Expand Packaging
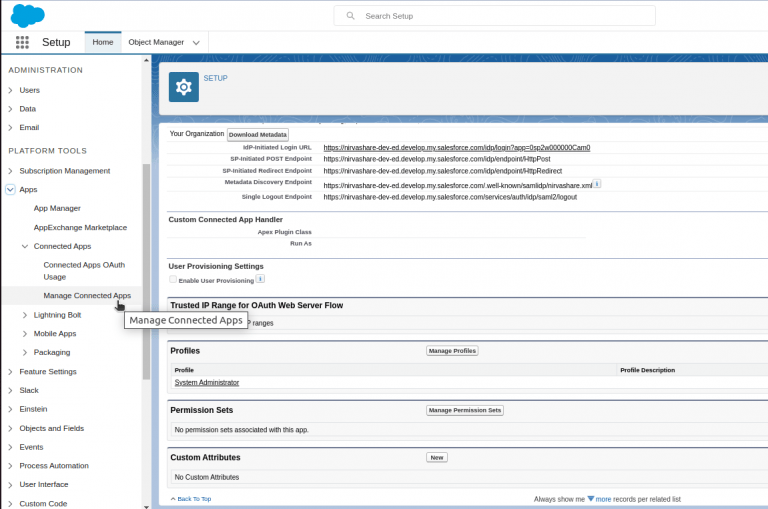Image resolution: width=768 pixels, height=509 pixels. point(24,352)
